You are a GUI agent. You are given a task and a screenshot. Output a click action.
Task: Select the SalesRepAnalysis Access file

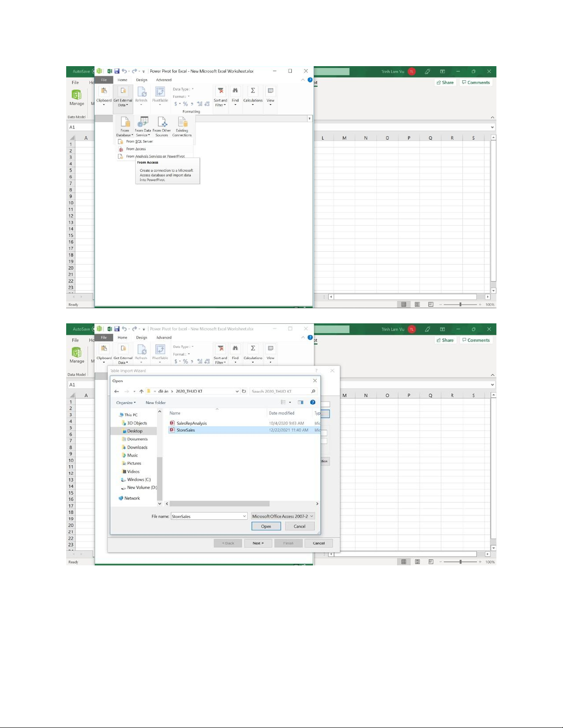pos(191,423)
